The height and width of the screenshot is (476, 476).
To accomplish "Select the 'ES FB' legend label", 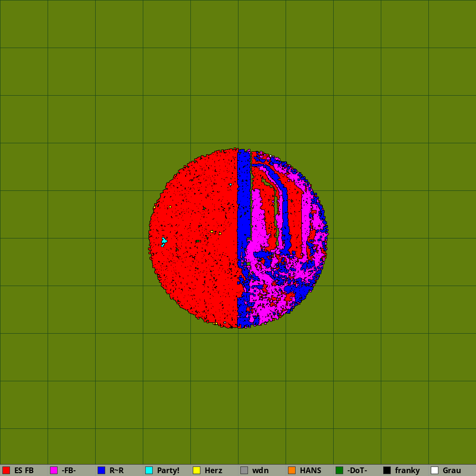I will click(x=24, y=471).
